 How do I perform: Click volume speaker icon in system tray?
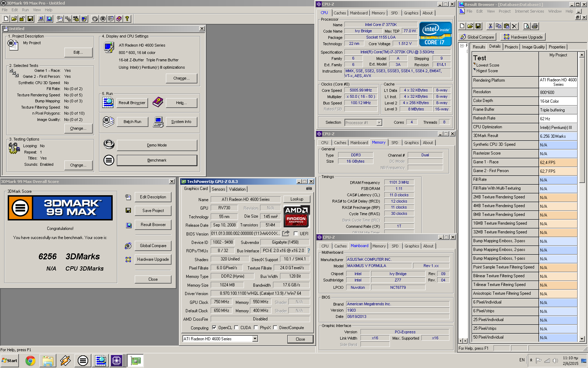pos(555,360)
